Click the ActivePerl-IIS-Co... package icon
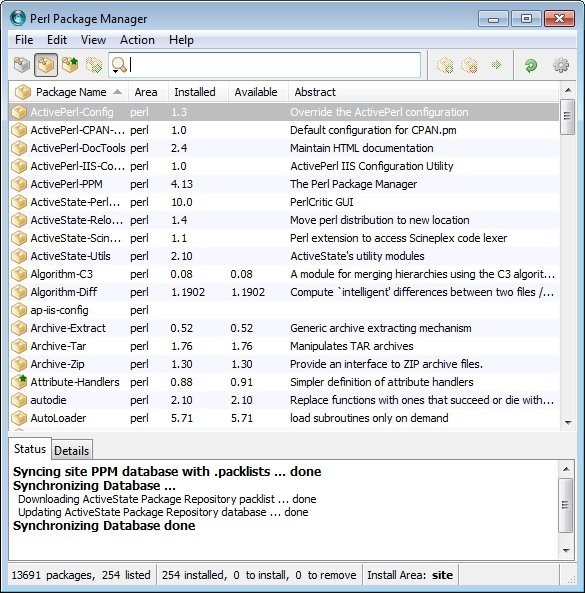Viewport: 585px width, 593px height. click(19, 166)
